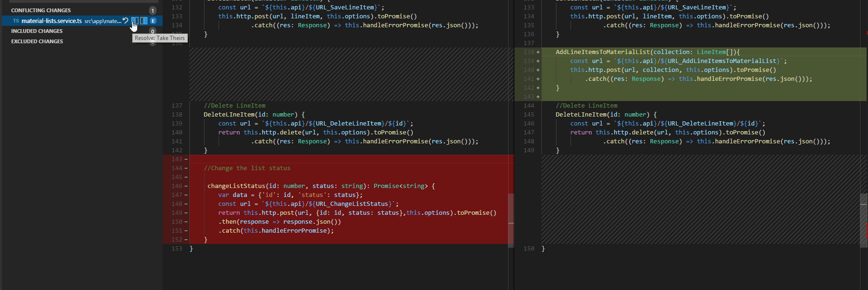Click the Resolve: Take Theirs icon
Viewport: 868px width, 290px height.
pyautogui.click(x=135, y=21)
